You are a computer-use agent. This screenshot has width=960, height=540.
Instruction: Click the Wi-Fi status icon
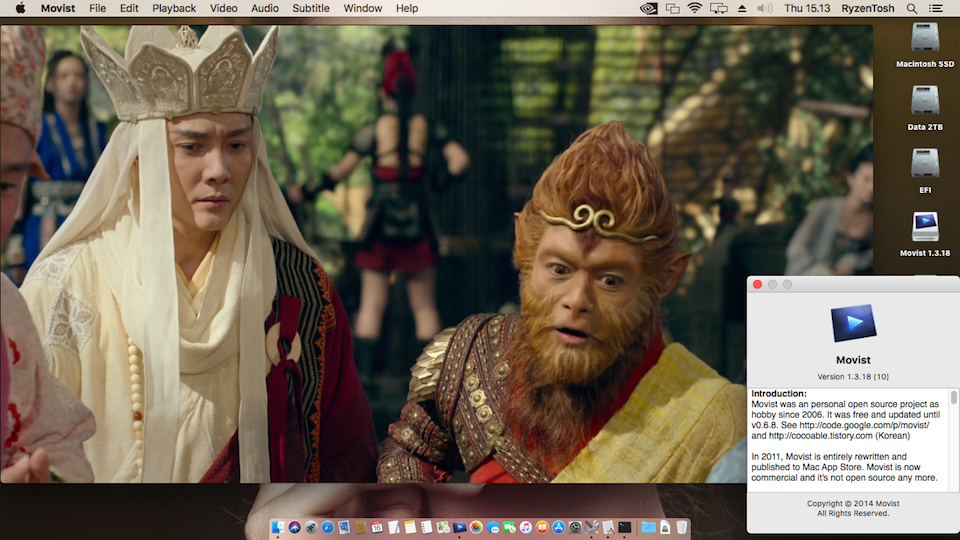coord(695,8)
